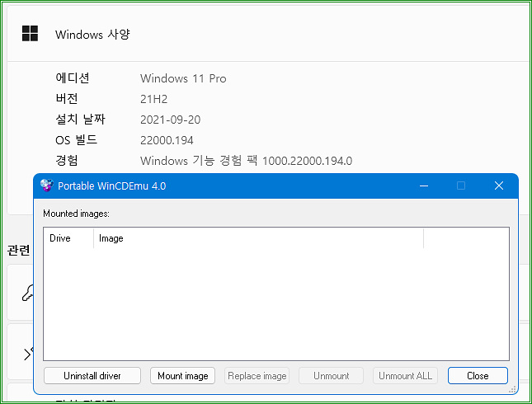Sort by the Drive column header
The width and height of the screenshot is (532, 404).
point(68,238)
